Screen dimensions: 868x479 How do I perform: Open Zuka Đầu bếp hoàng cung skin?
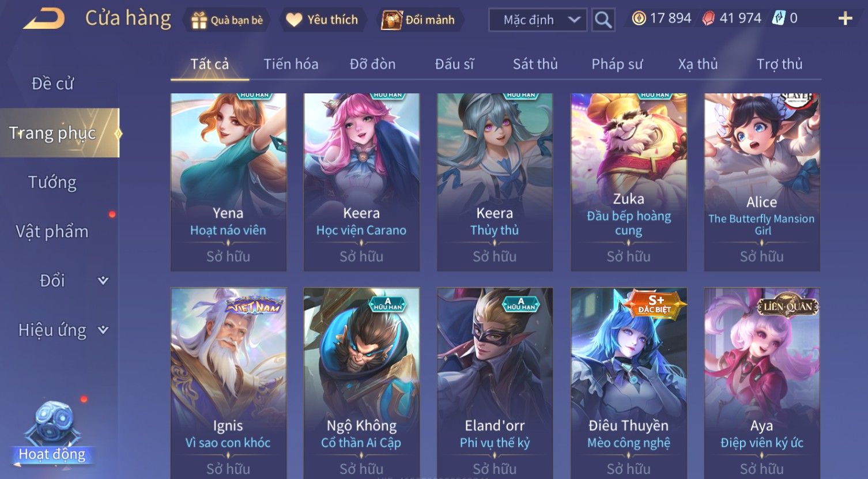point(628,182)
